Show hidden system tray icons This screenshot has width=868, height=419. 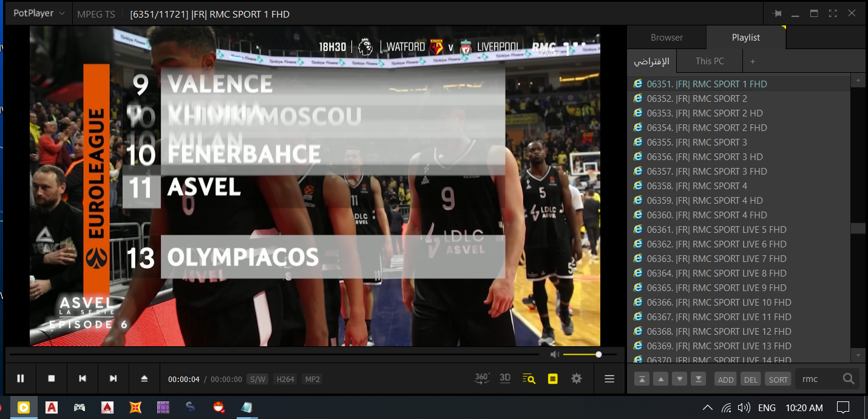[x=708, y=407]
